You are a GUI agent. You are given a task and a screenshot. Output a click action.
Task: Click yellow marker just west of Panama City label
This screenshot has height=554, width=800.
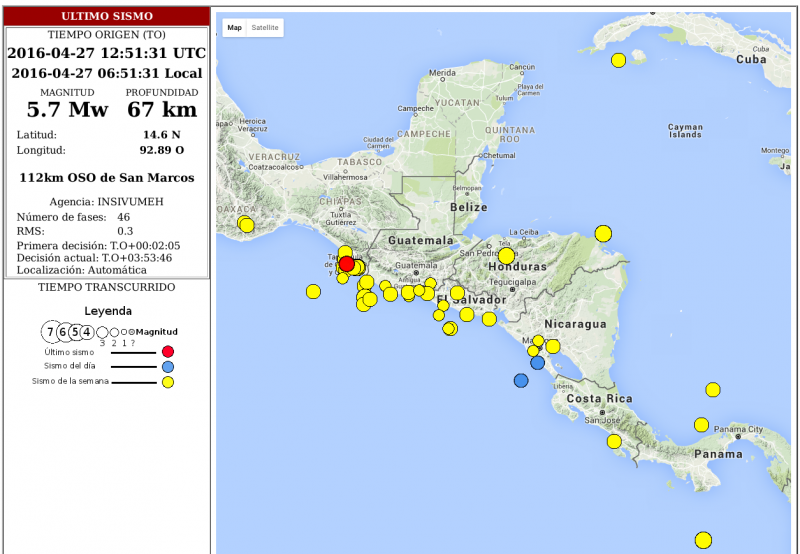702,425
